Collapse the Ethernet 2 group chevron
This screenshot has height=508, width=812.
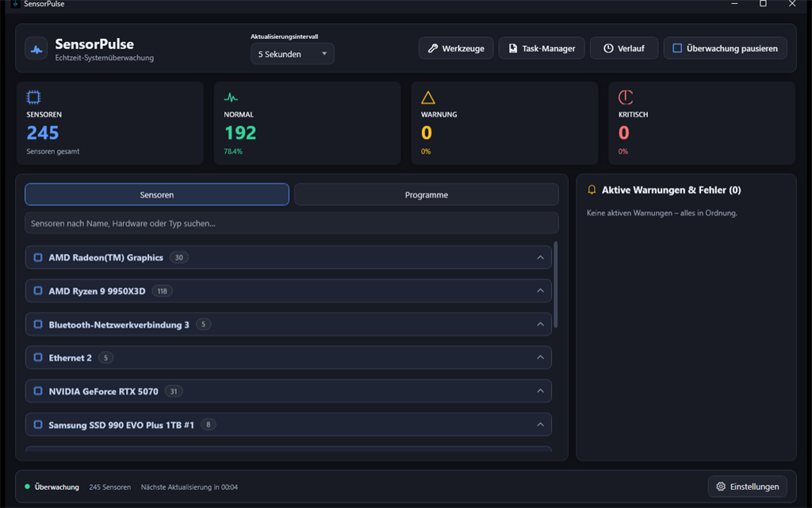pos(540,358)
